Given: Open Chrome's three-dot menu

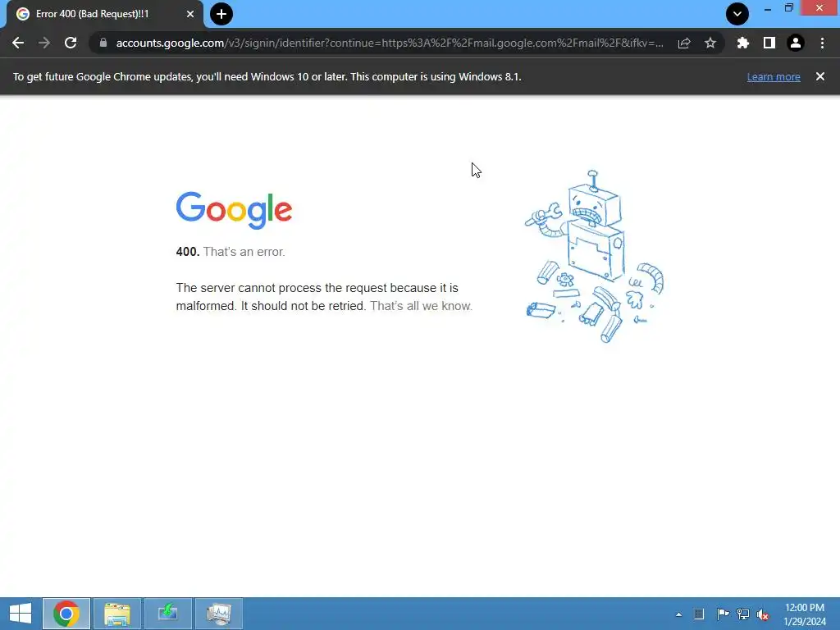Looking at the screenshot, I should [x=822, y=43].
